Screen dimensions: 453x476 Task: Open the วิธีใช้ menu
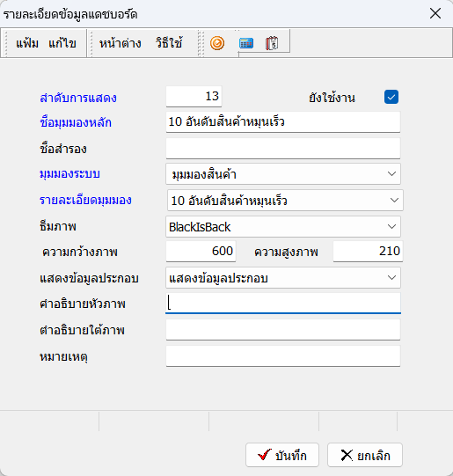click(x=169, y=43)
